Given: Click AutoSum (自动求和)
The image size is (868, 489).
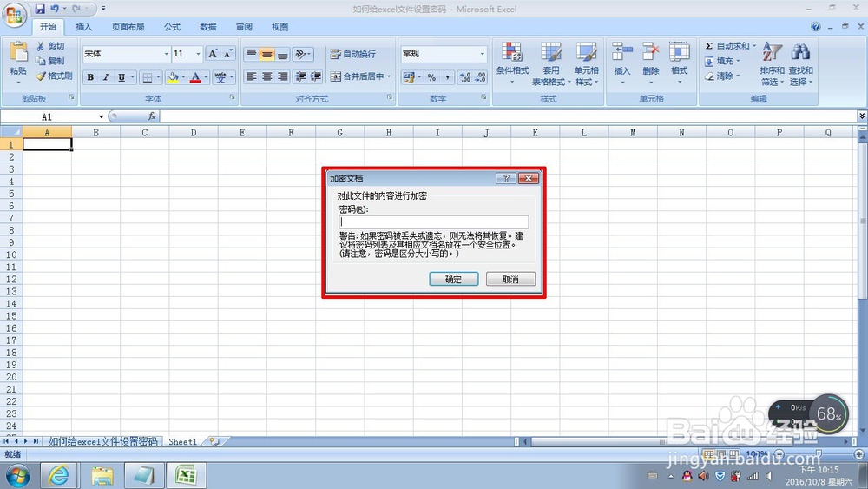Looking at the screenshot, I should pyautogui.click(x=727, y=46).
